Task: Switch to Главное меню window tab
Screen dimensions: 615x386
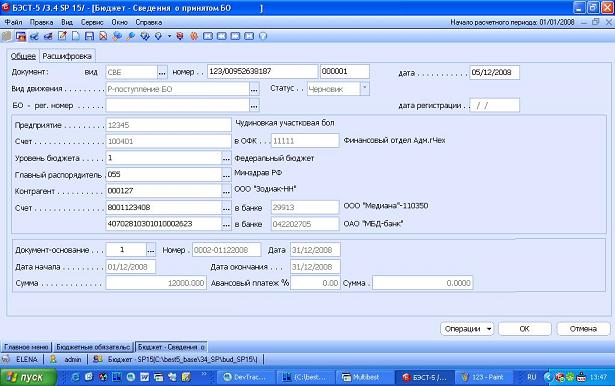Action: (x=26, y=347)
